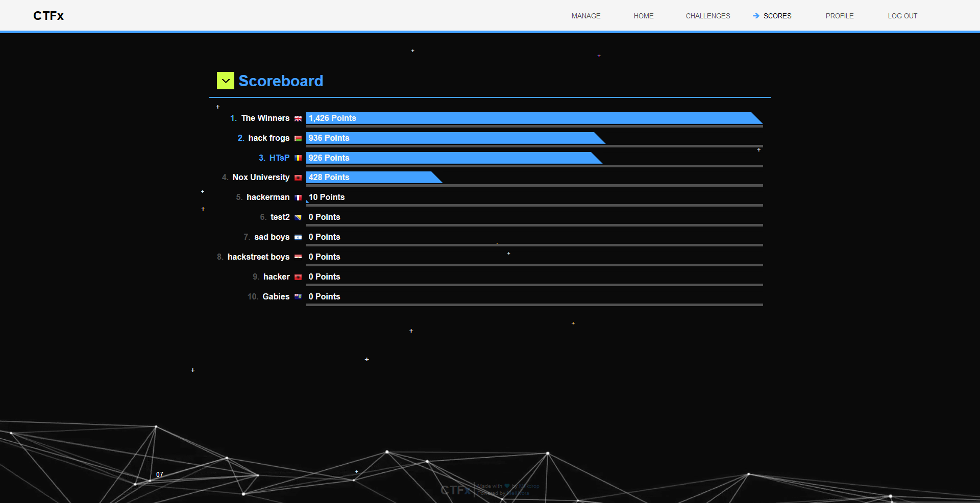This screenshot has width=980, height=503.
Task: Open the MANAGE menu item
Action: (x=586, y=16)
